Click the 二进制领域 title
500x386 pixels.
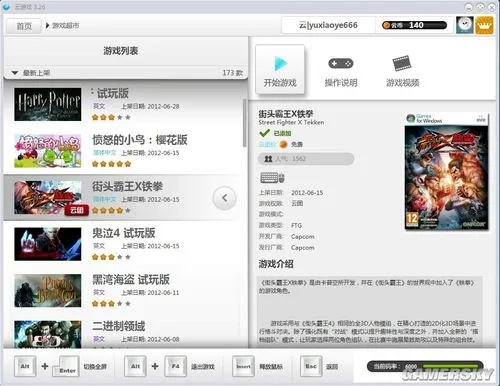pyautogui.click(x=119, y=326)
